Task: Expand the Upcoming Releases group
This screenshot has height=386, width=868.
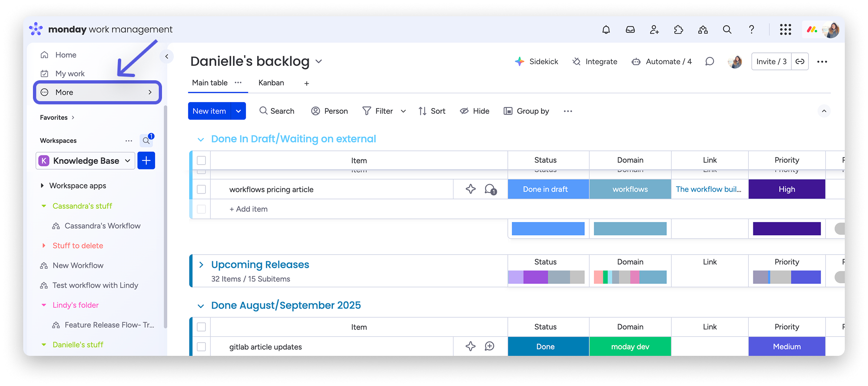Action: click(x=201, y=264)
